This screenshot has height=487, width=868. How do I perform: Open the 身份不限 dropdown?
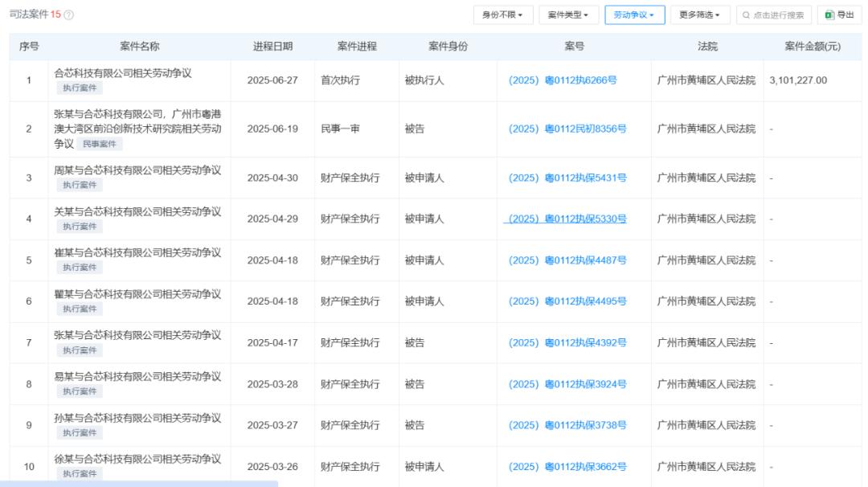pos(502,15)
